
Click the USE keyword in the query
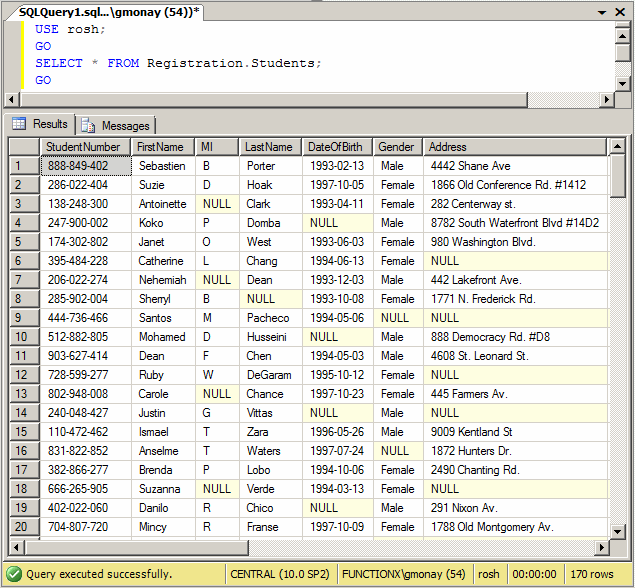pyautogui.click(x=47, y=29)
